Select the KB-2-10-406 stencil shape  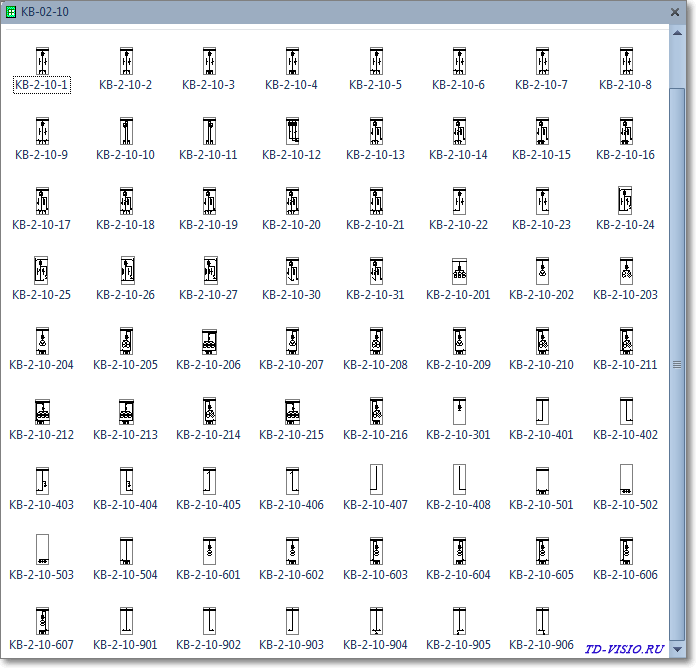[292, 481]
